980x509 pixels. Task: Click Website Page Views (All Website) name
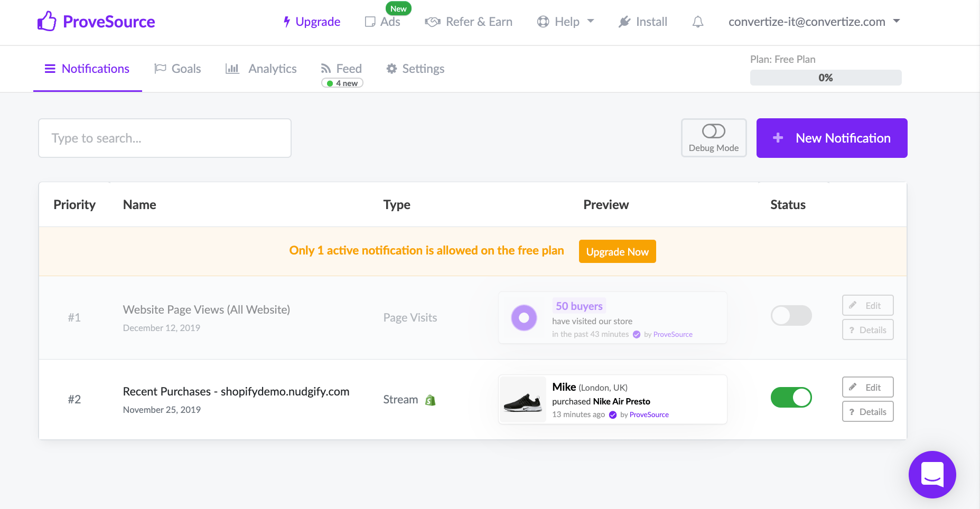pyautogui.click(x=207, y=310)
